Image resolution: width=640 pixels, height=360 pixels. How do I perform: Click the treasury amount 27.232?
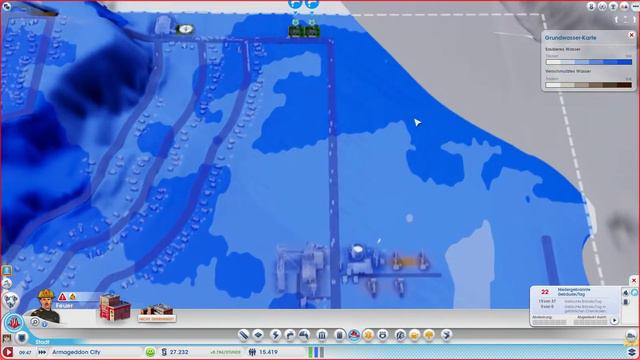[x=179, y=352]
